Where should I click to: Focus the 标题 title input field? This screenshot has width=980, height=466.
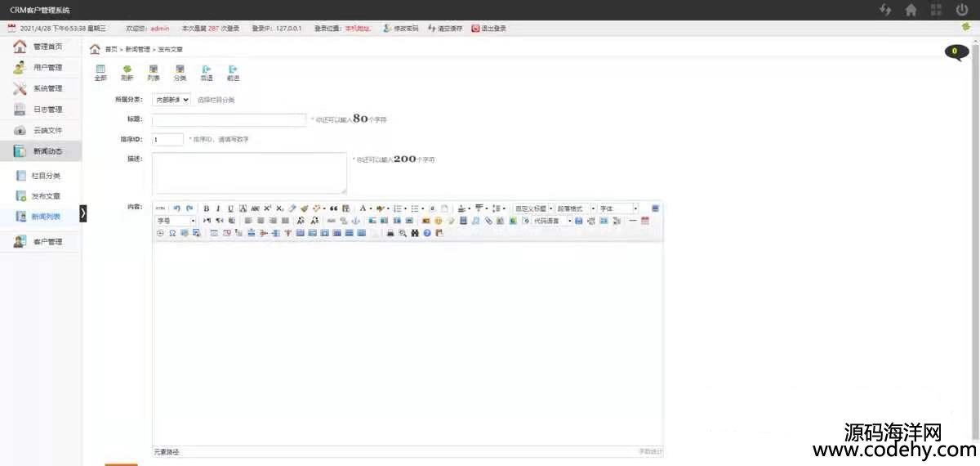[x=229, y=120]
